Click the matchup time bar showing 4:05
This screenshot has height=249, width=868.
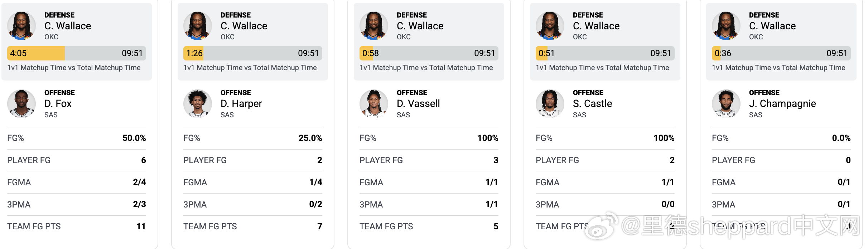pyautogui.click(x=77, y=53)
